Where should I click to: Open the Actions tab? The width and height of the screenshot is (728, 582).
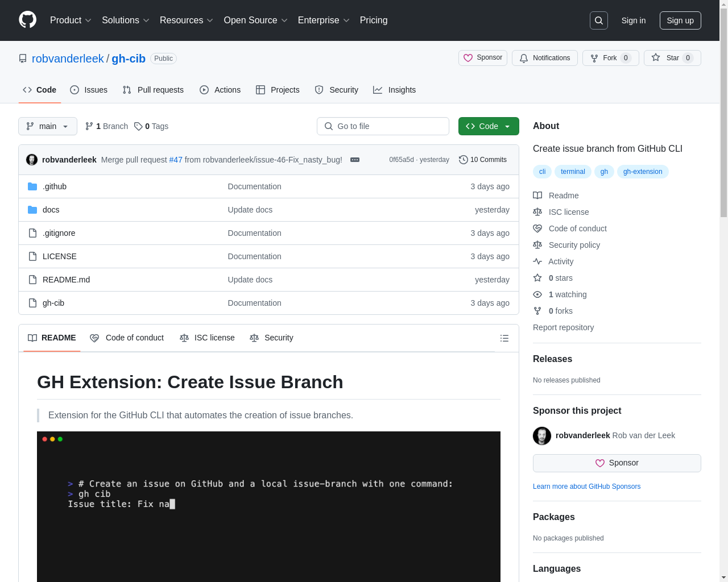click(220, 90)
